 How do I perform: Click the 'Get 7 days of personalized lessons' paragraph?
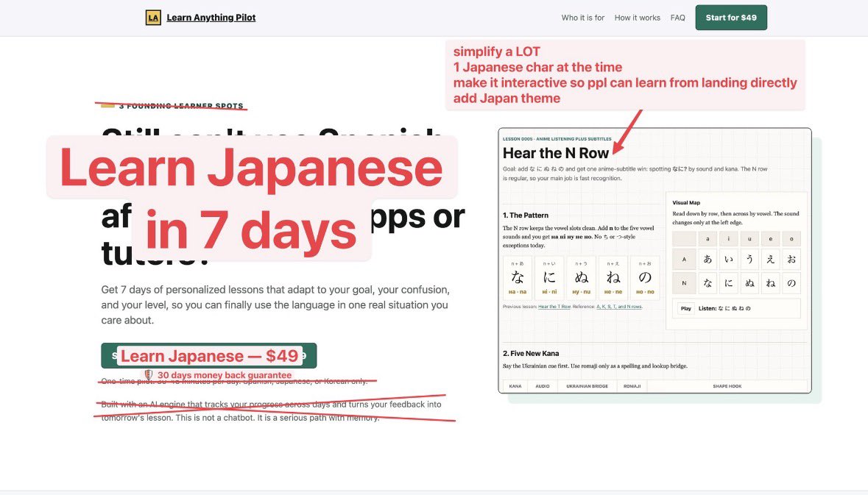pos(275,305)
